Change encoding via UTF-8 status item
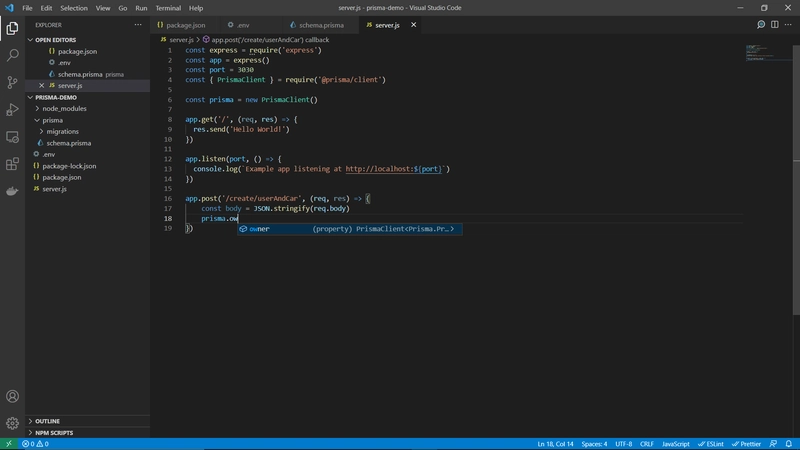This screenshot has width=800, height=450. click(x=623, y=444)
